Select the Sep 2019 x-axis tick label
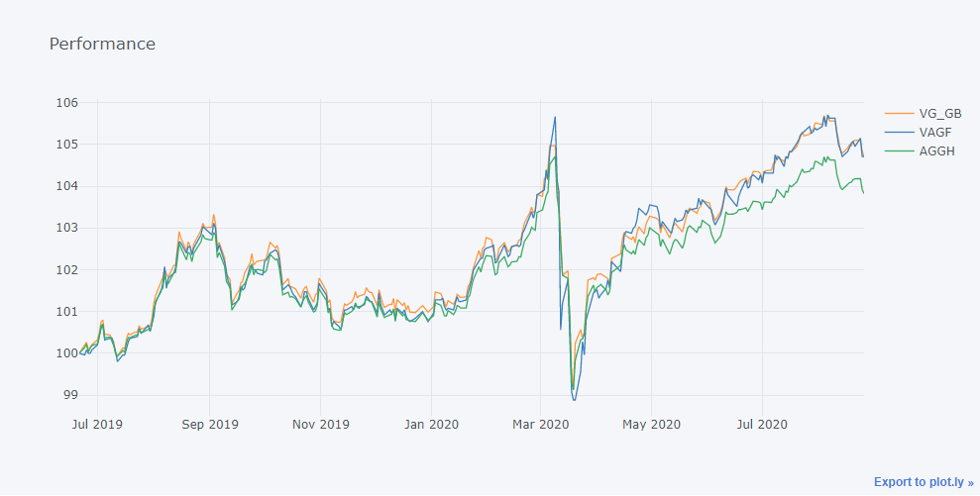Viewport: 980px width, 496px height. (x=209, y=425)
